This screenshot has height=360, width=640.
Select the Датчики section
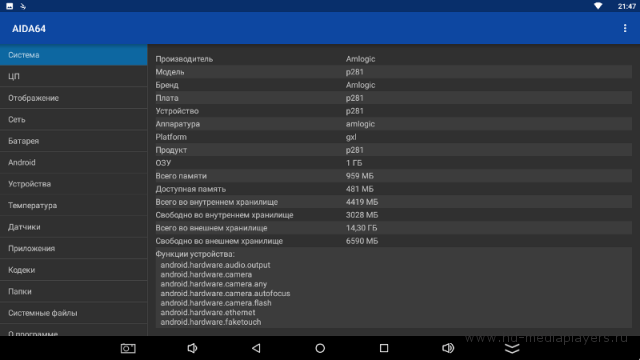coord(73,227)
